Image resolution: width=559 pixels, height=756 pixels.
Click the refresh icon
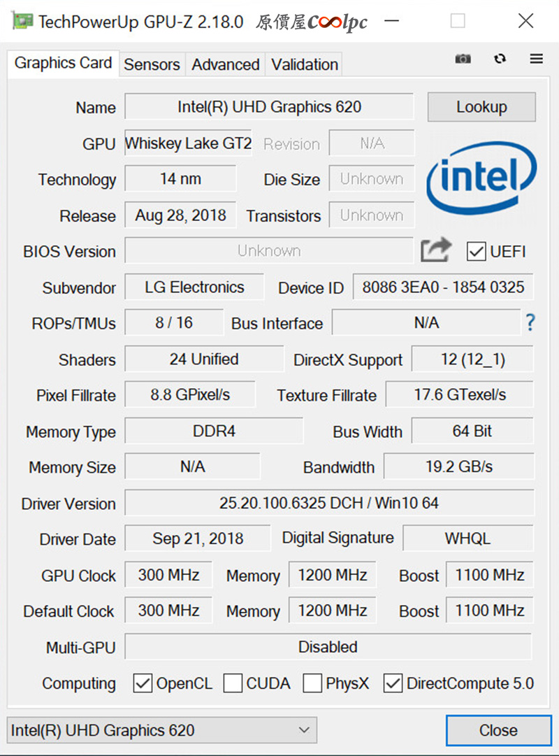(x=500, y=59)
